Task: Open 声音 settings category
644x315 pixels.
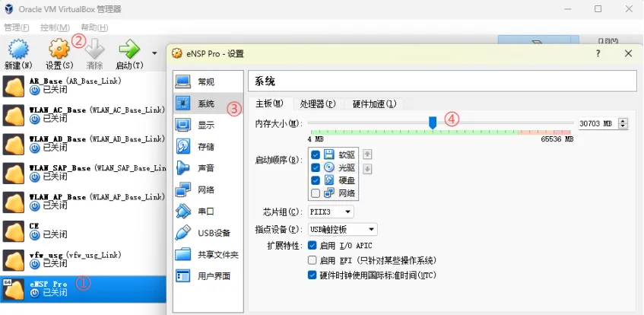Action: (x=208, y=168)
